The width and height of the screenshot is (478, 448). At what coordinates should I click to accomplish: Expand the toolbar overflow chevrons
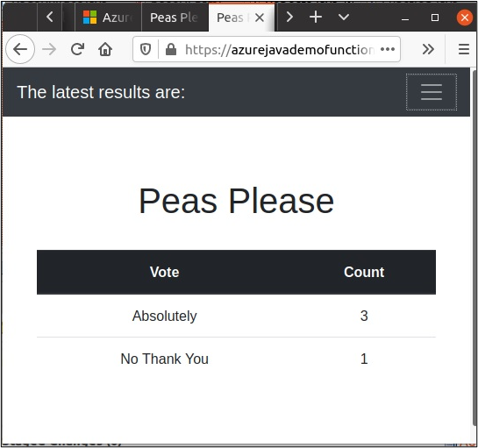428,49
